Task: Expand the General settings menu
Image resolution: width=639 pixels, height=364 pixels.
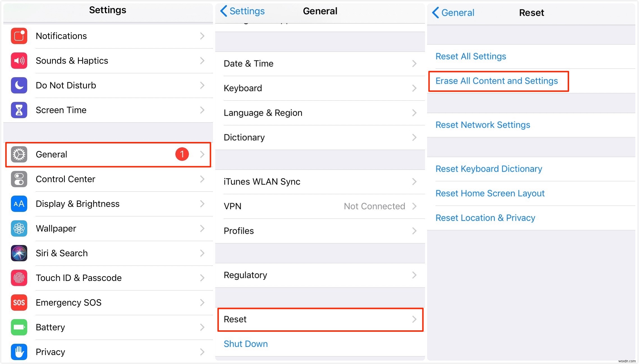Action: click(107, 154)
